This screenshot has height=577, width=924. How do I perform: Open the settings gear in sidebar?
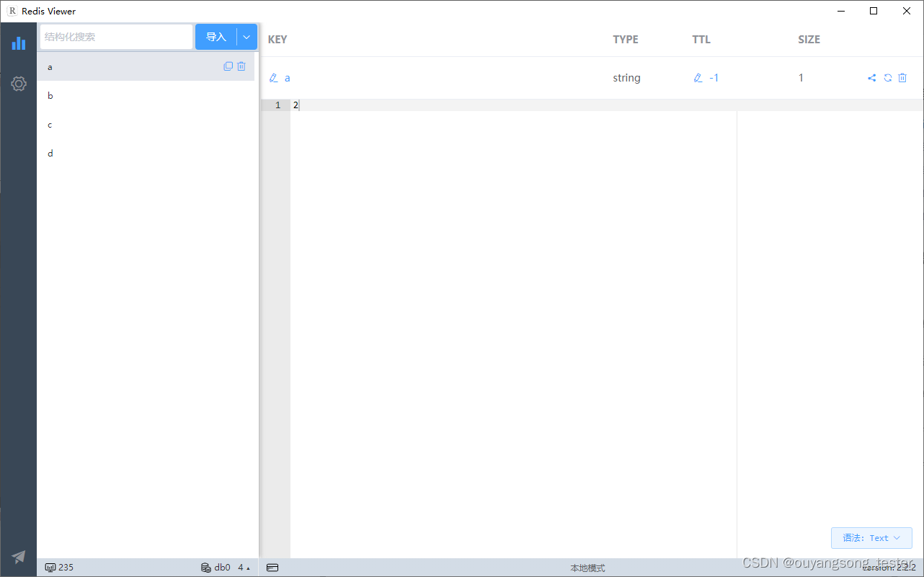point(19,84)
